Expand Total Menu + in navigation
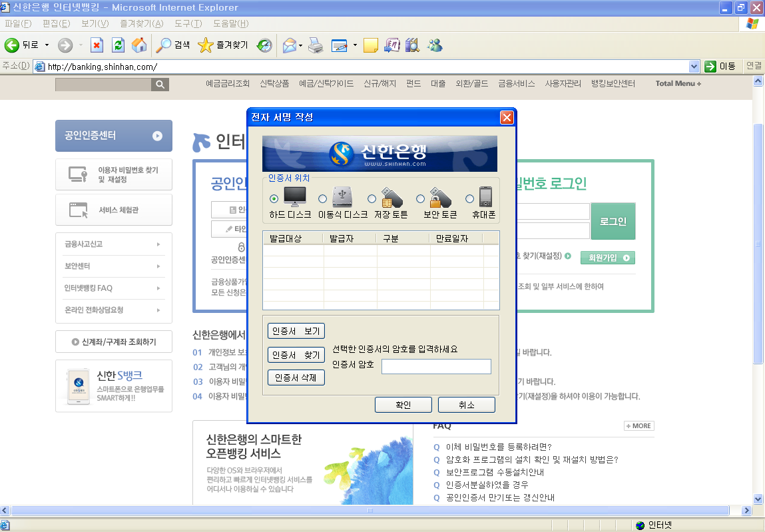This screenshot has height=532, width=765. click(678, 83)
